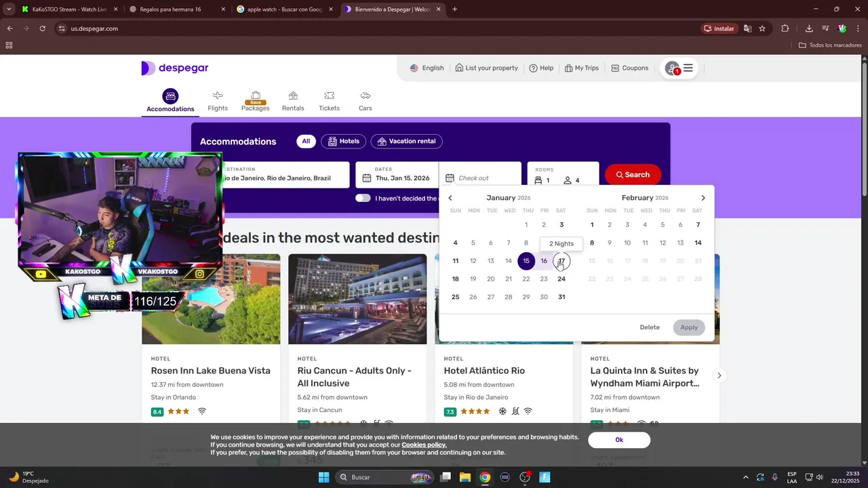
Task: Open Chrome downloads icon
Action: pos(809,28)
